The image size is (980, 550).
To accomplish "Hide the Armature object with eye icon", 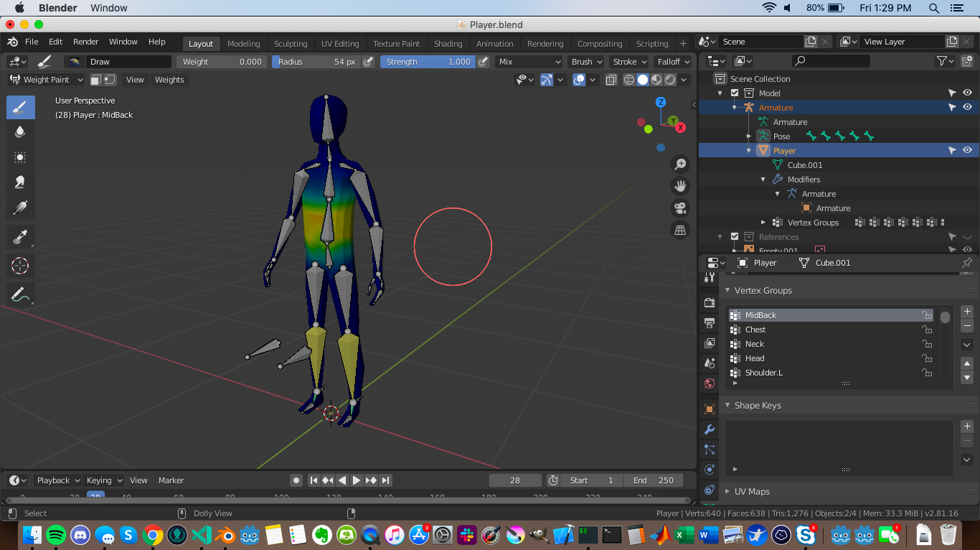I will click(967, 108).
